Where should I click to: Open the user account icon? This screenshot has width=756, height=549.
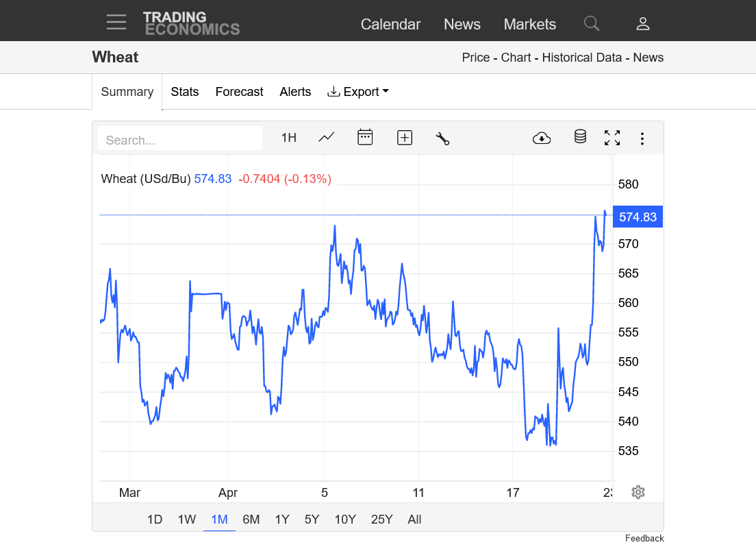(x=642, y=24)
